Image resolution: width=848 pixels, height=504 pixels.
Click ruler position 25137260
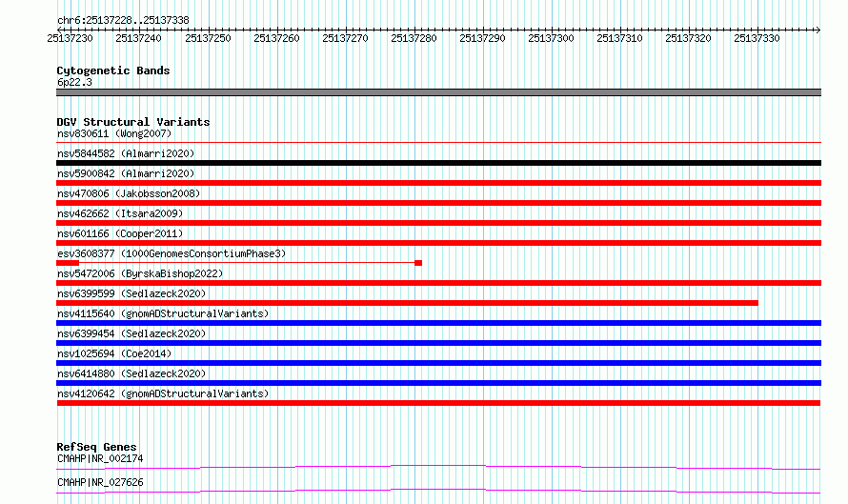click(276, 38)
